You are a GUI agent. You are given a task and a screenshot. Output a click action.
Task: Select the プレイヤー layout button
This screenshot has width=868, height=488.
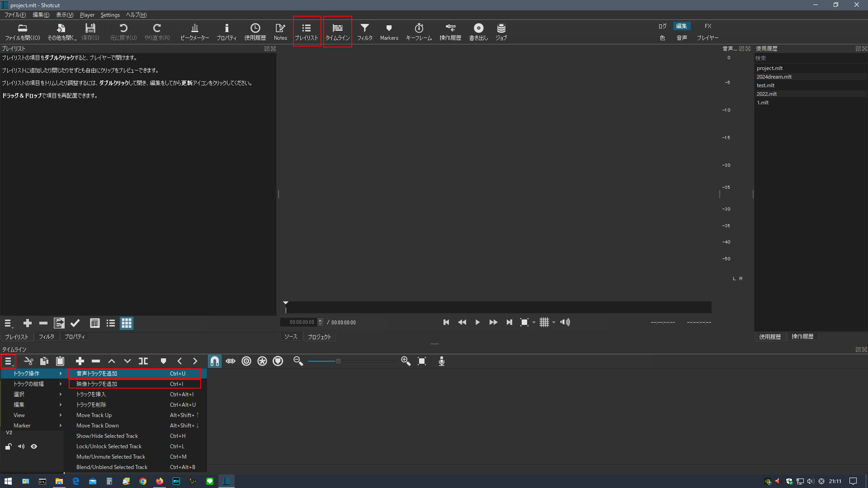708,38
